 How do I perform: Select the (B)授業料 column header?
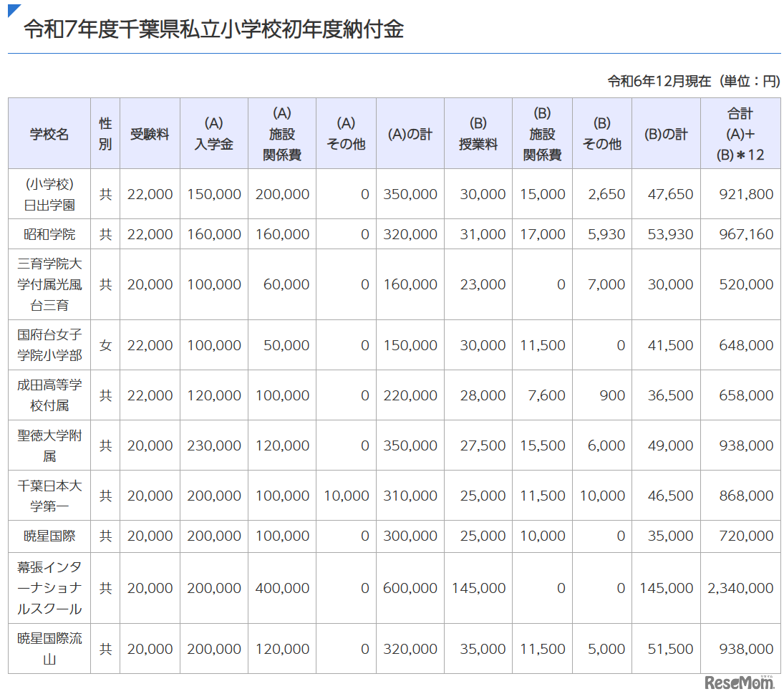pyautogui.click(x=477, y=133)
